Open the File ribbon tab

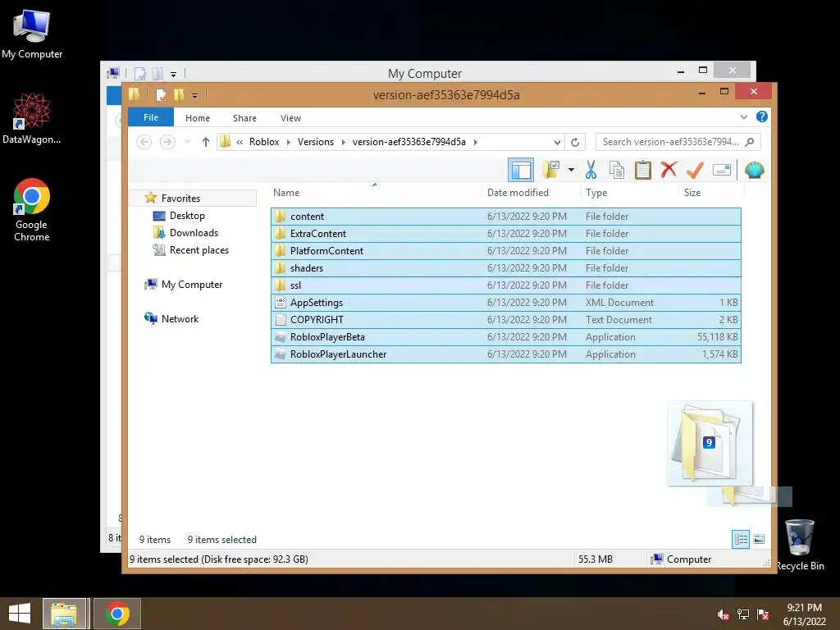point(151,117)
